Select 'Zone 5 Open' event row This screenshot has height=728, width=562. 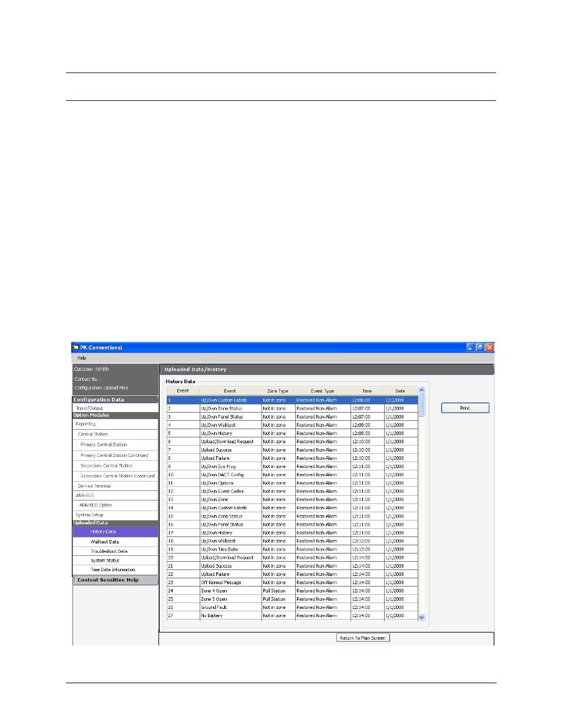tap(292, 599)
